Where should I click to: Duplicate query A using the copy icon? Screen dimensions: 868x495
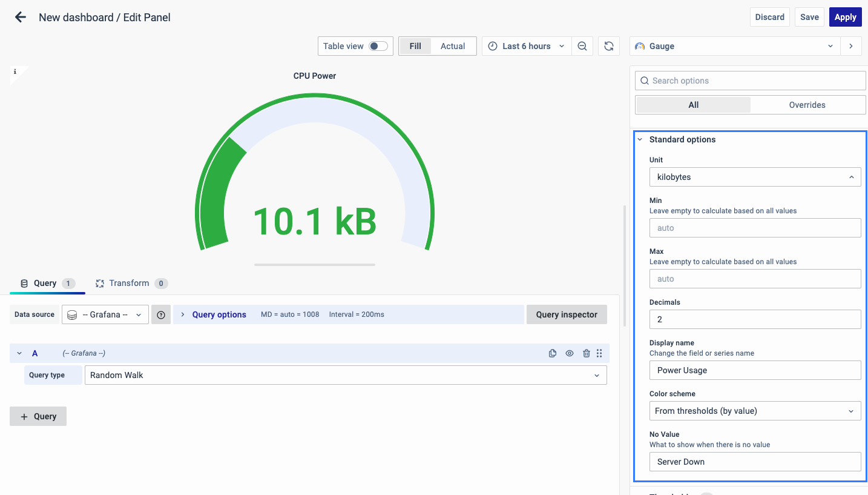(553, 353)
